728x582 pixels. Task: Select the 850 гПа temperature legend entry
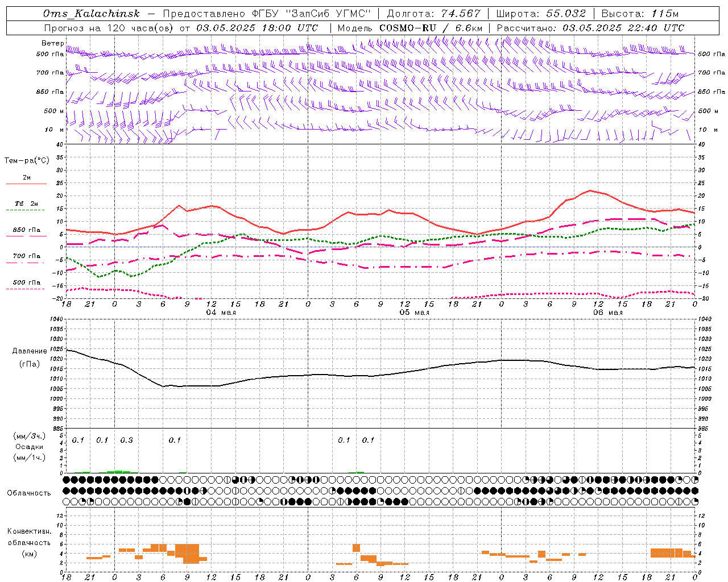[x=27, y=231]
